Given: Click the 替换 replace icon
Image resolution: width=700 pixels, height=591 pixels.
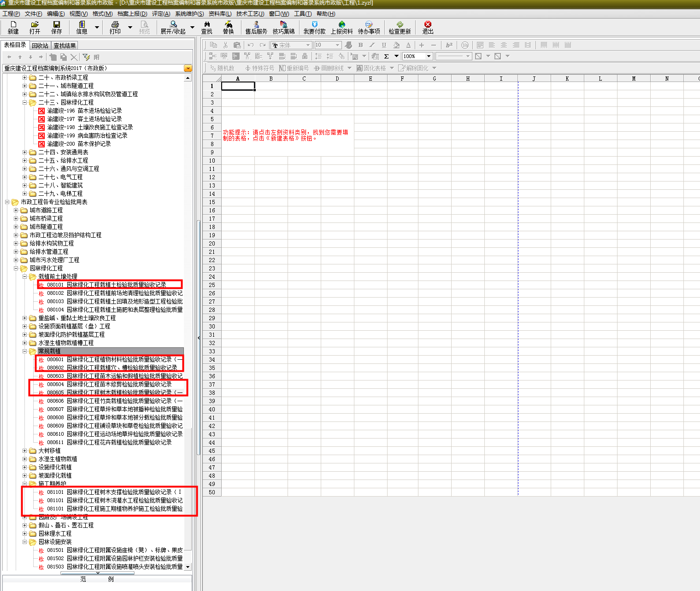Looking at the screenshot, I should click(228, 27).
